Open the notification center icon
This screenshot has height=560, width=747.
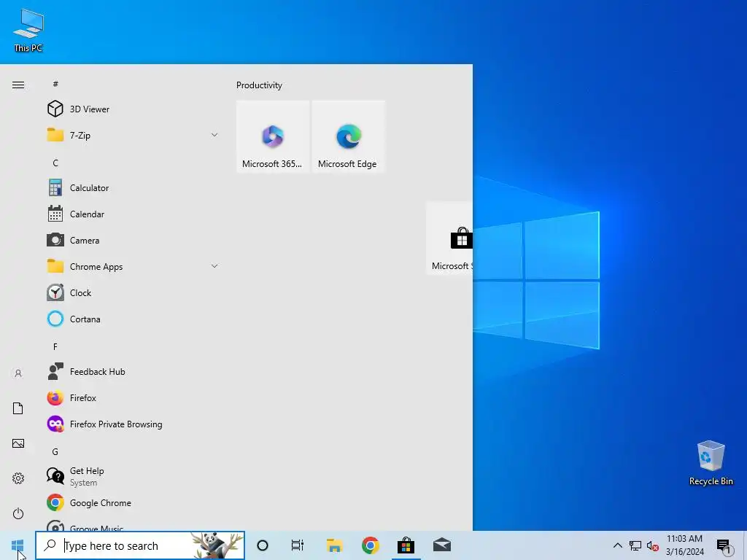pyautogui.click(x=724, y=545)
